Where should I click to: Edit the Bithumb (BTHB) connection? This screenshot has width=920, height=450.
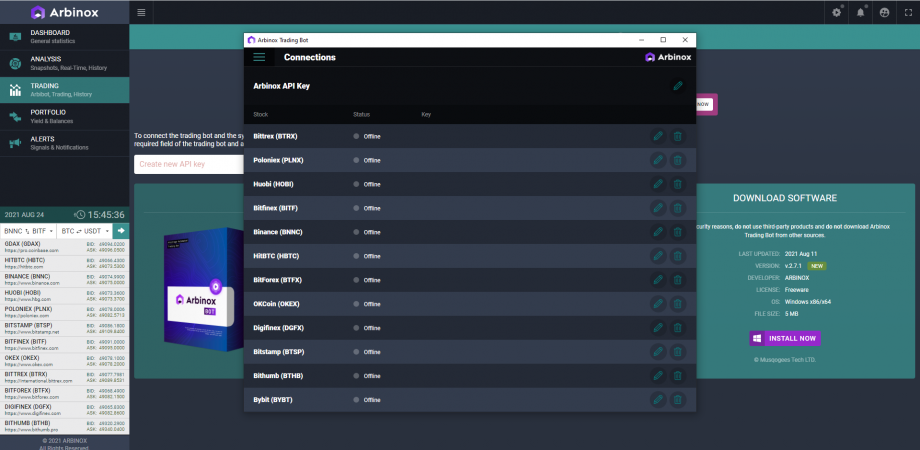(x=658, y=376)
